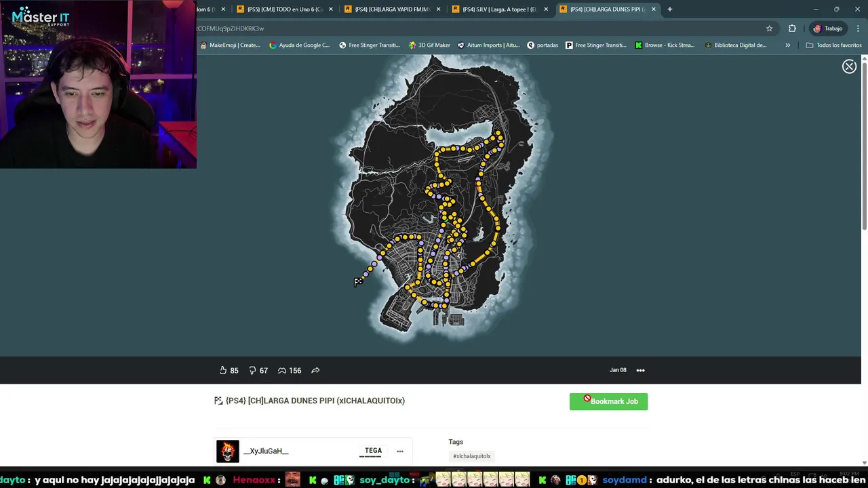
Task: Open the Todos los favoritos folder
Action: coord(833,45)
